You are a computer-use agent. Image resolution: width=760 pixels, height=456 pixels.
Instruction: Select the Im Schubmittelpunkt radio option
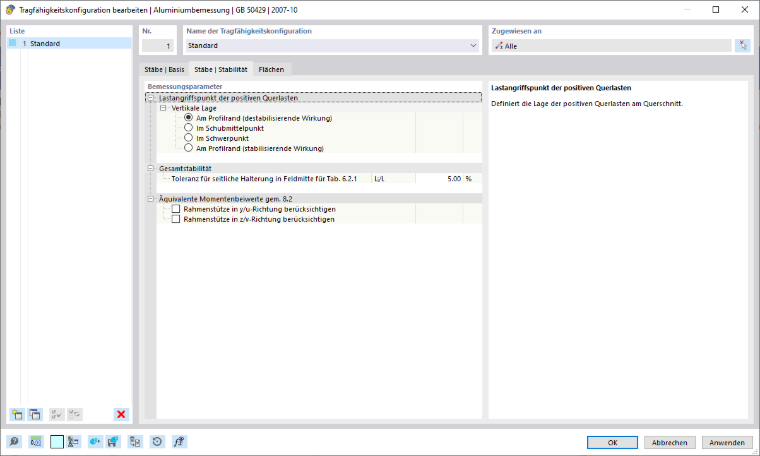(189, 128)
